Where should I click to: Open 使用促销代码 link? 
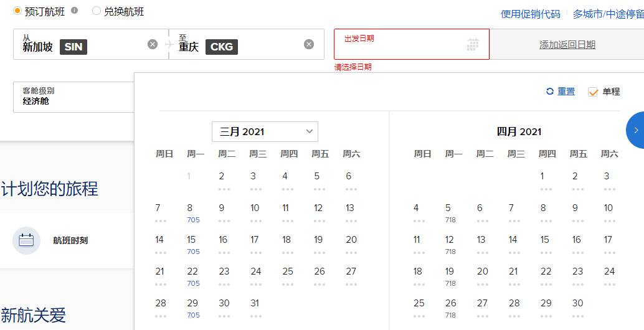(530, 14)
